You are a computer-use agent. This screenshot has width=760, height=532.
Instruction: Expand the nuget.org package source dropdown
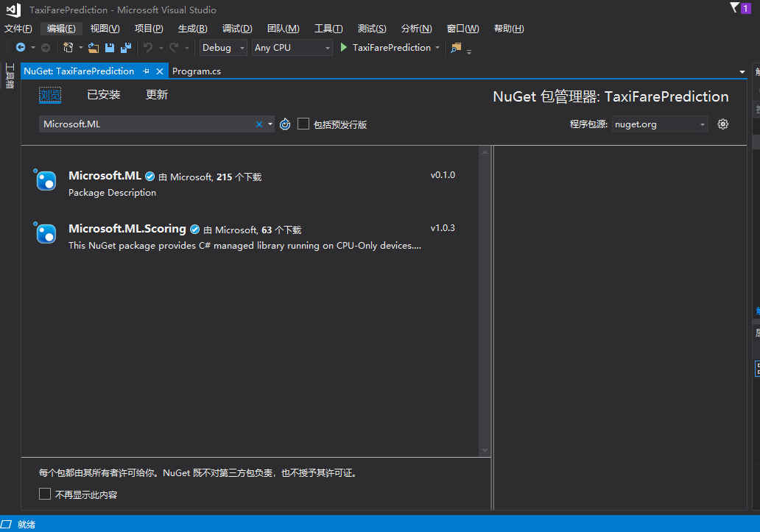659,124
